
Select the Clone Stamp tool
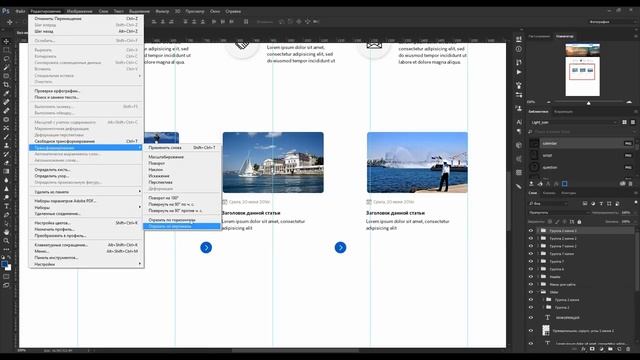(x=6, y=145)
